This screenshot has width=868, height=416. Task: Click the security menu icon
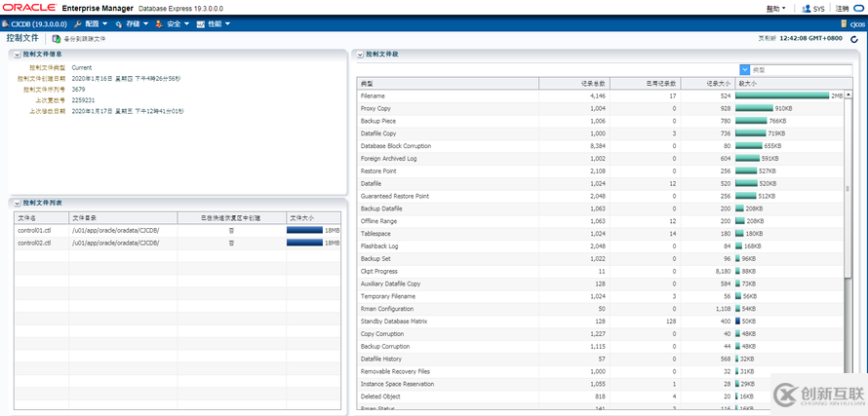tap(159, 23)
